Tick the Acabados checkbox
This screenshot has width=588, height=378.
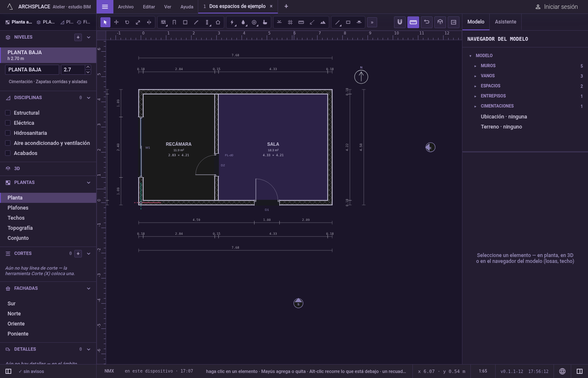[x=8, y=153]
